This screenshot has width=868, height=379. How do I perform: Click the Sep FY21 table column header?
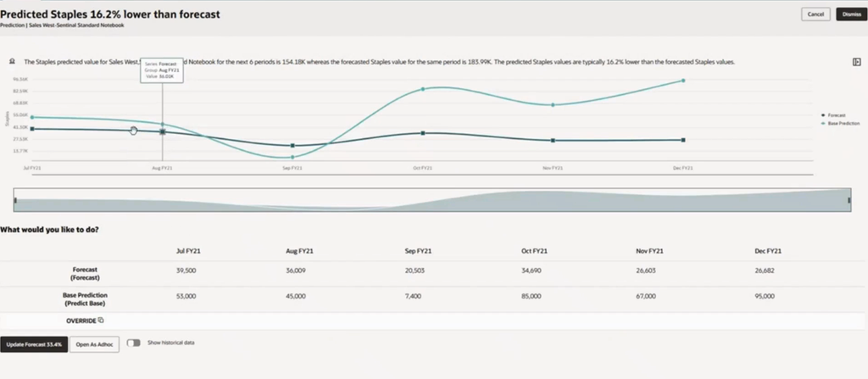pos(418,251)
